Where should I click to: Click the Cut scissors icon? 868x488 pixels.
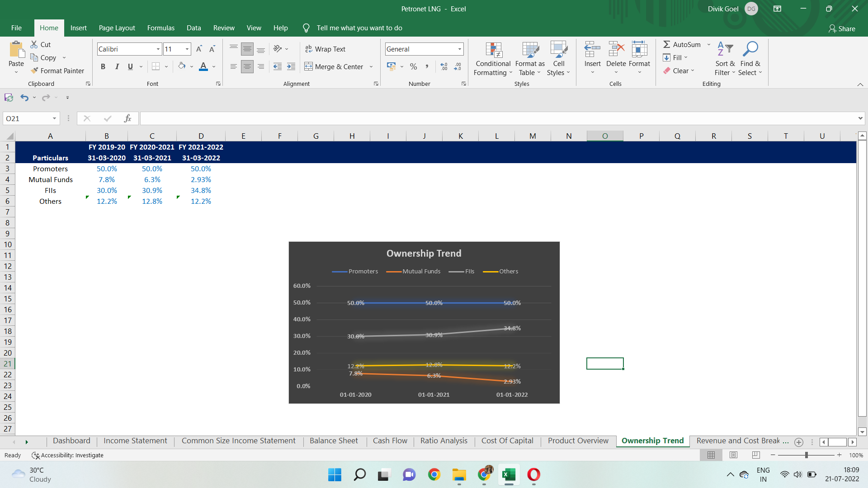click(x=34, y=44)
